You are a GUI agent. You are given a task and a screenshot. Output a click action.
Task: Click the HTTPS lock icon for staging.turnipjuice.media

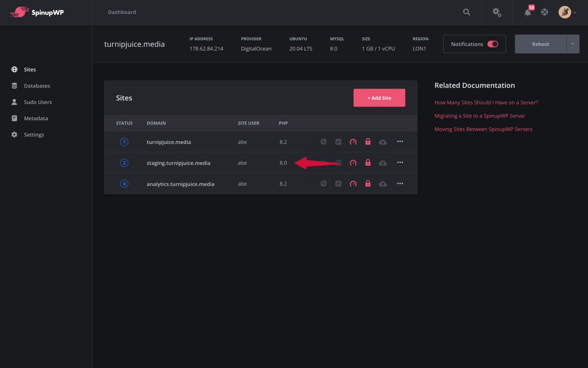point(368,163)
